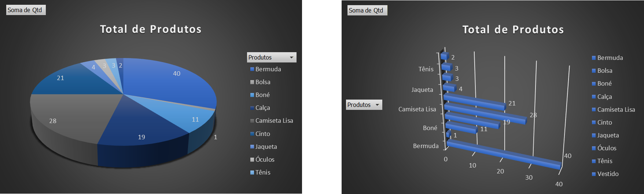This screenshot has width=644, height=194.
Task: Click the Óculos swatch in pie chart legend
Action: pyautogui.click(x=252, y=159)
